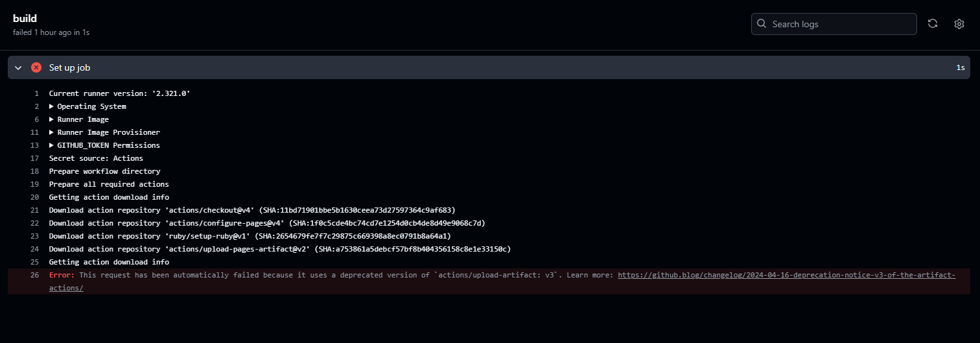
Task: Click the red failed status icon
Action: click(x=36, y=67)
